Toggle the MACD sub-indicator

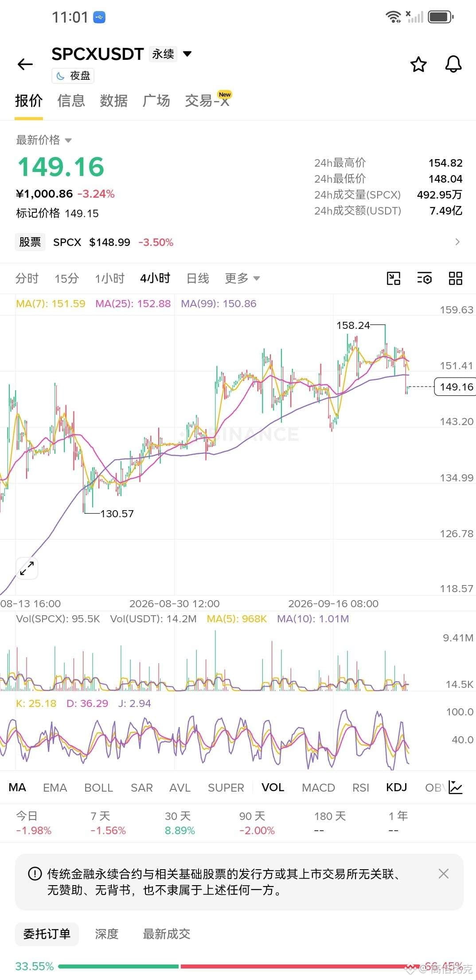coord(318,787)
